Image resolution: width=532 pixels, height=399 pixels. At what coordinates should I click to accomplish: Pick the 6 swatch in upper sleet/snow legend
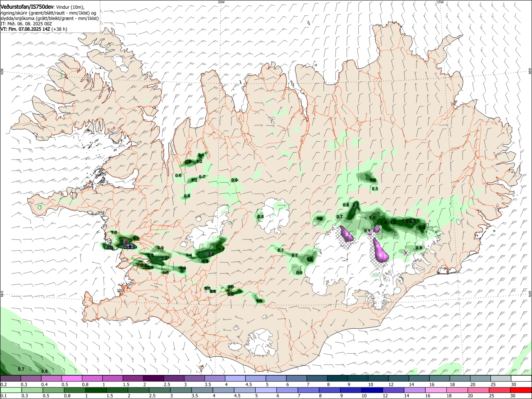pyautogui.click(x=296, y=378)
